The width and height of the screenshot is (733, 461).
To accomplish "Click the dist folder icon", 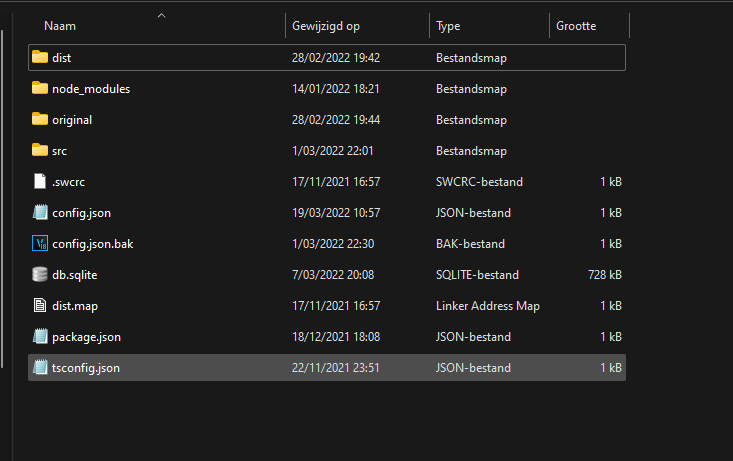I will pos(40,58).
